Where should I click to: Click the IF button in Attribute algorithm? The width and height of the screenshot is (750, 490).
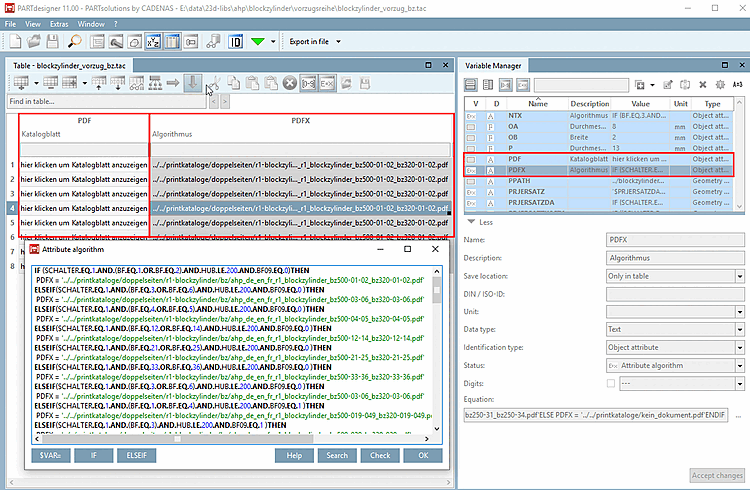(94, 456)
